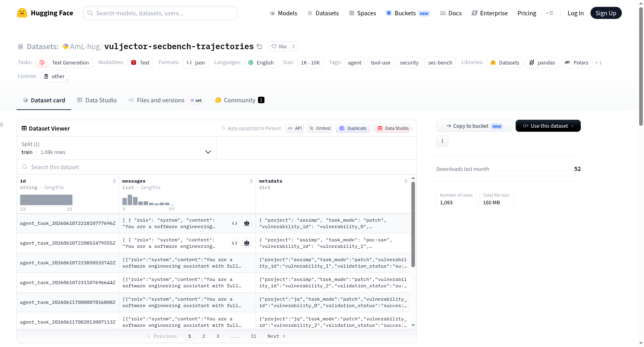Switch to the Data Studio tab
This screenshot has height=347, width=644.
pos(97,100)
